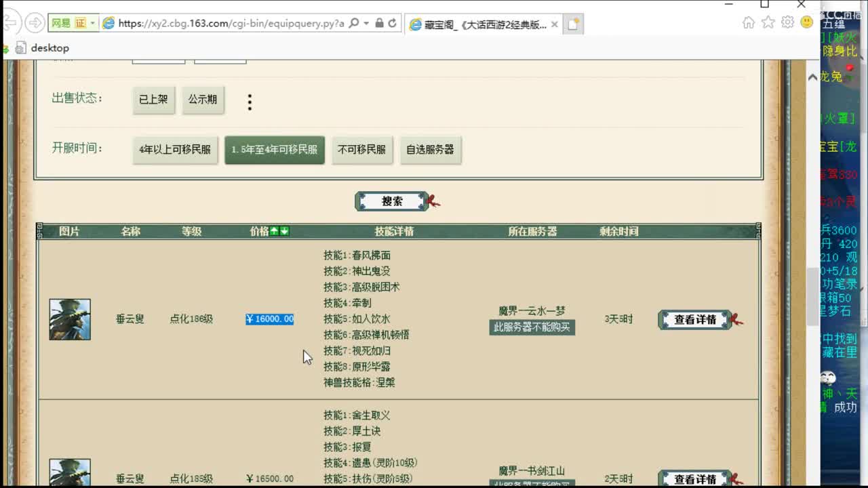Click skill 技能3:高级脱困术
The image size is (868, 488).
tap(361, 287)
